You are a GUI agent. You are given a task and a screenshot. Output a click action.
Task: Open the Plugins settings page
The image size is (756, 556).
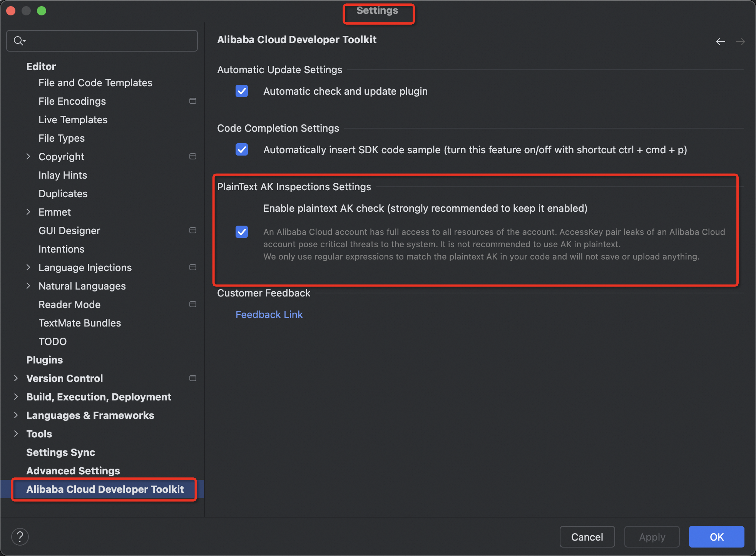click(x=44, y=360)
